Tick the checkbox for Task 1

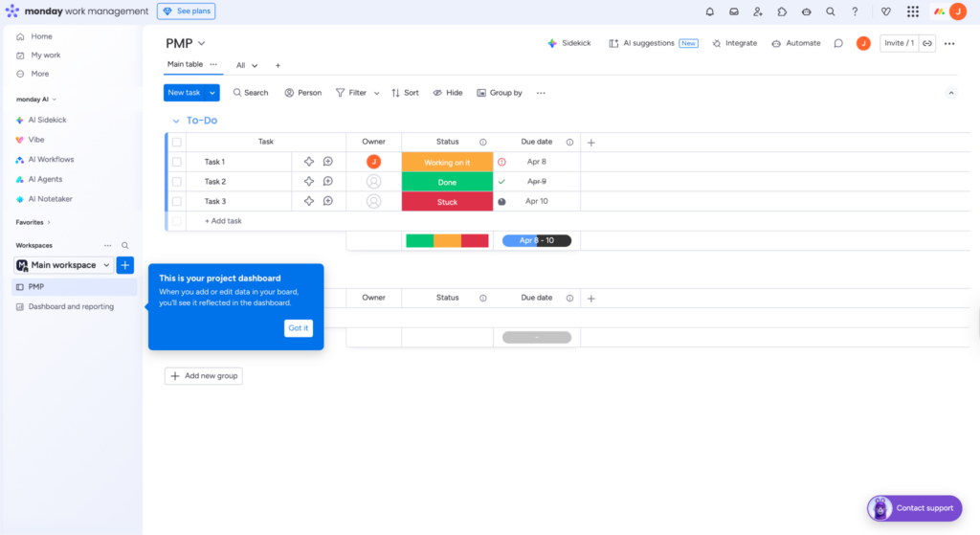tap(177, 162)
